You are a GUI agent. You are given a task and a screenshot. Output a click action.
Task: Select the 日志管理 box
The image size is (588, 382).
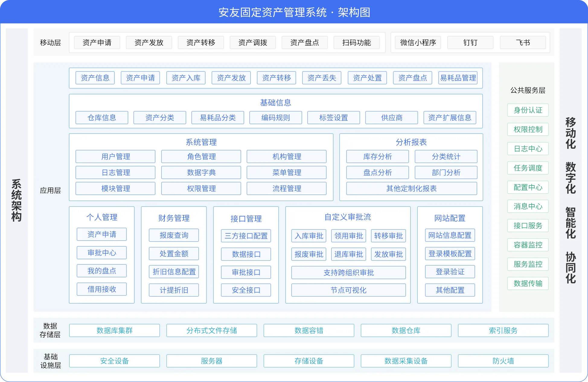pyautogui.click(x=116, y=172)
